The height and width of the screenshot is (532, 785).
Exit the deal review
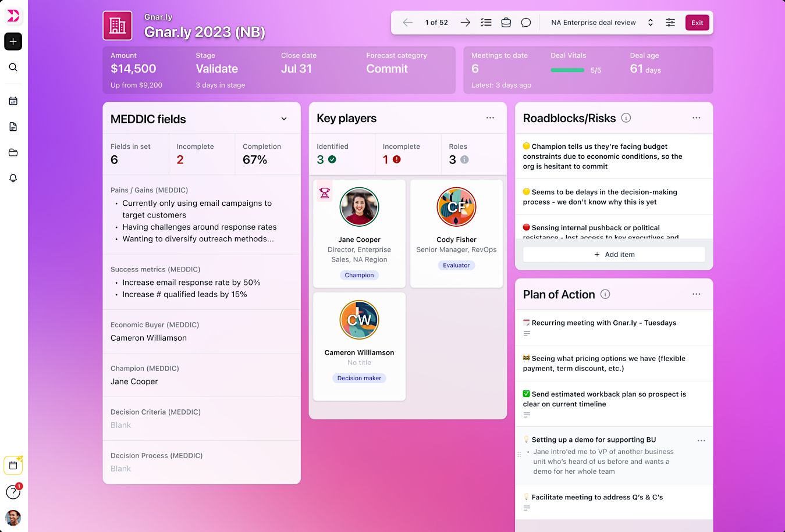tap(697, 23)
